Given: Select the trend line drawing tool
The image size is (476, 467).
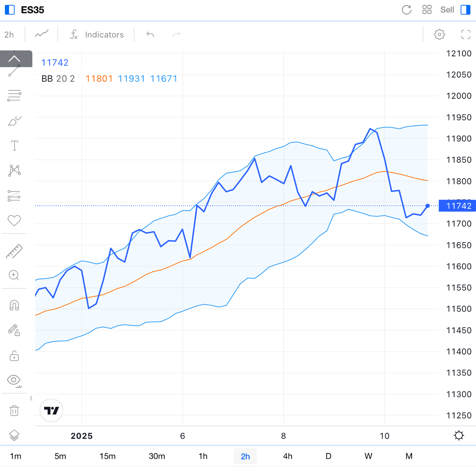Looking at the screenshot, I should click(14, 71).
